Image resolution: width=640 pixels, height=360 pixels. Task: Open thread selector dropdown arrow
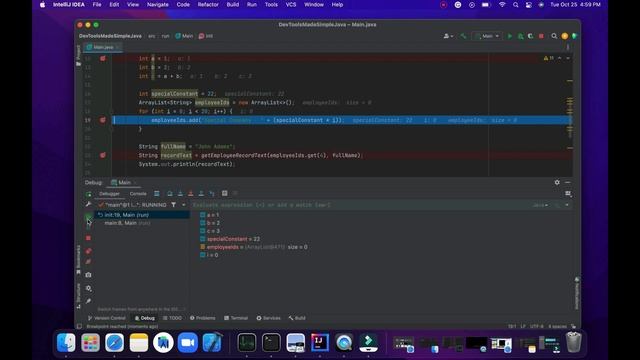(x=184, y=204)
